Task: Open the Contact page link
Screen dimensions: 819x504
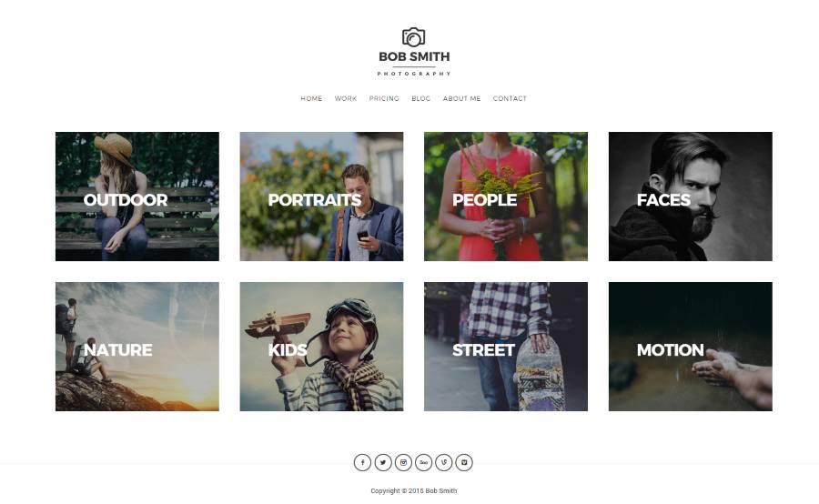Action: pyautogui.click(x=510, y=99)
